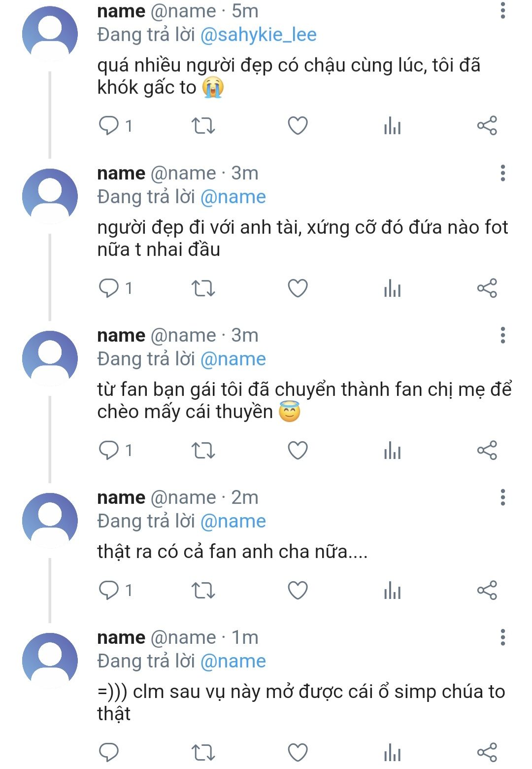Open the @sahykie_lee profile link
The image size is (532, 769).
(x=259, y=35)
